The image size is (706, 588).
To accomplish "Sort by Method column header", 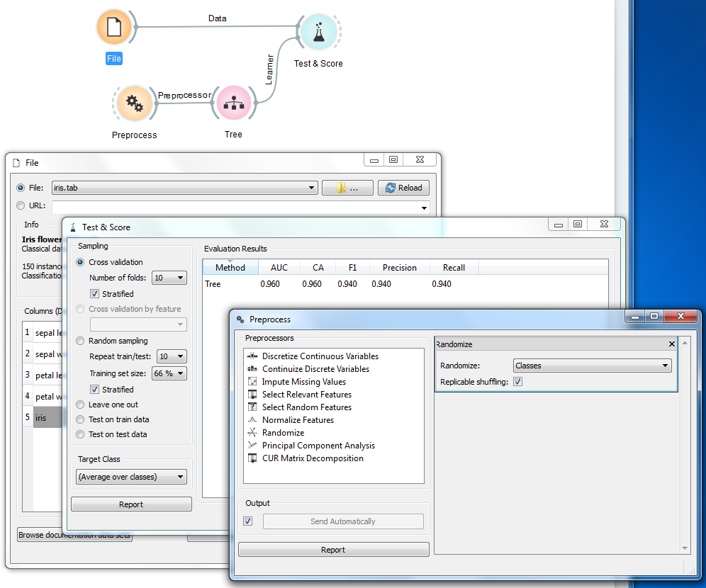I will (230, 267).
